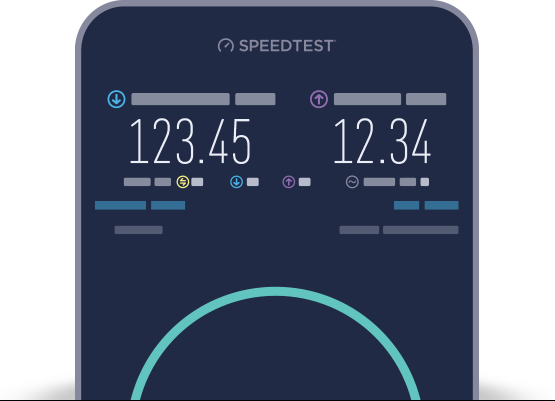Click the SPEEDTEST title text

(287, 46)
